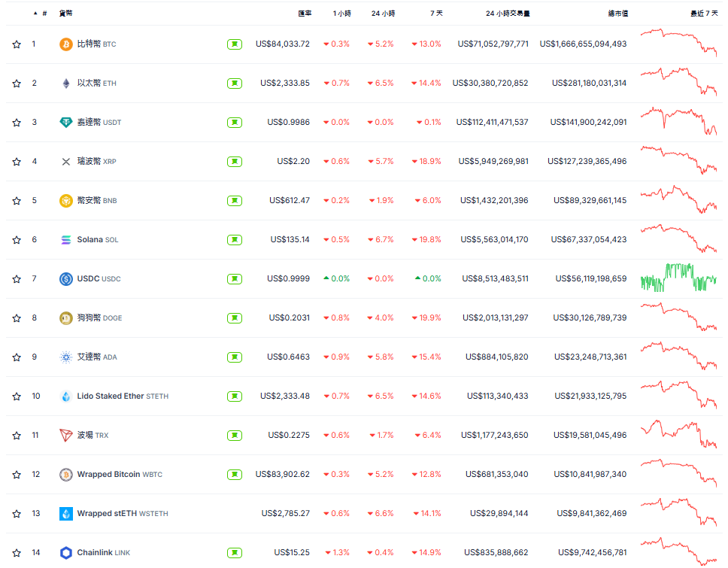The height and width of the screenshot is (568, 728).
Task: Click the Tether USDT coin logo
Action: [66, 122]
